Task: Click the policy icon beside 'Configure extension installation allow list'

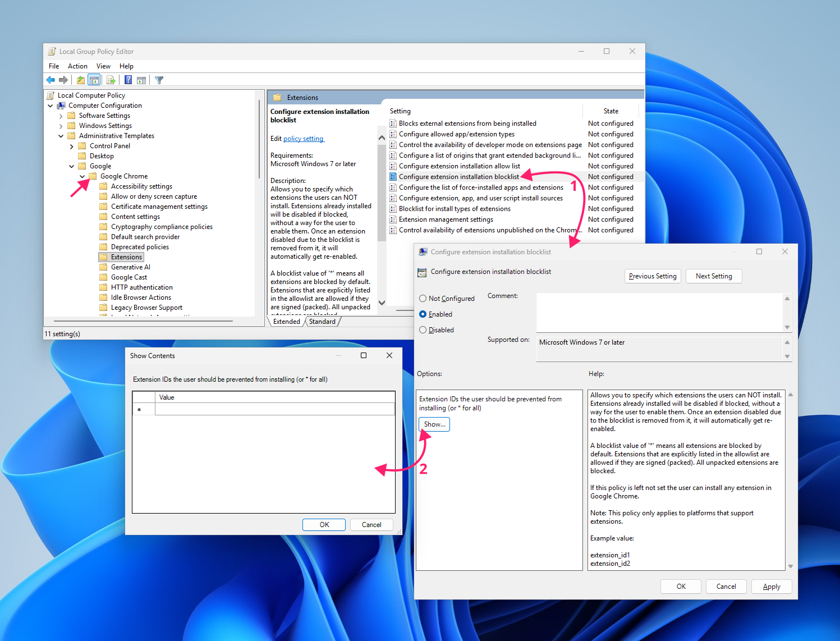Action: tap(393, 166)
